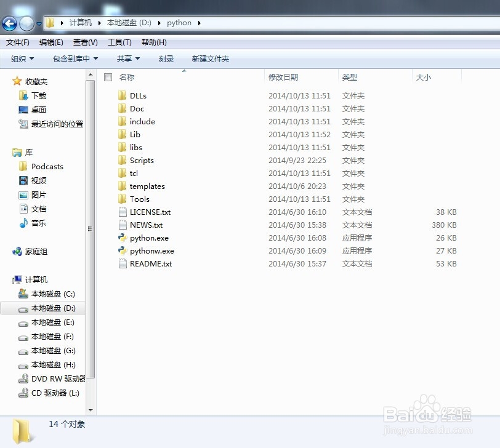Image resolution: width=500 pixels, height=448 pixels.
Task: Open the 工具(T) menu
Action: point(119,42)
